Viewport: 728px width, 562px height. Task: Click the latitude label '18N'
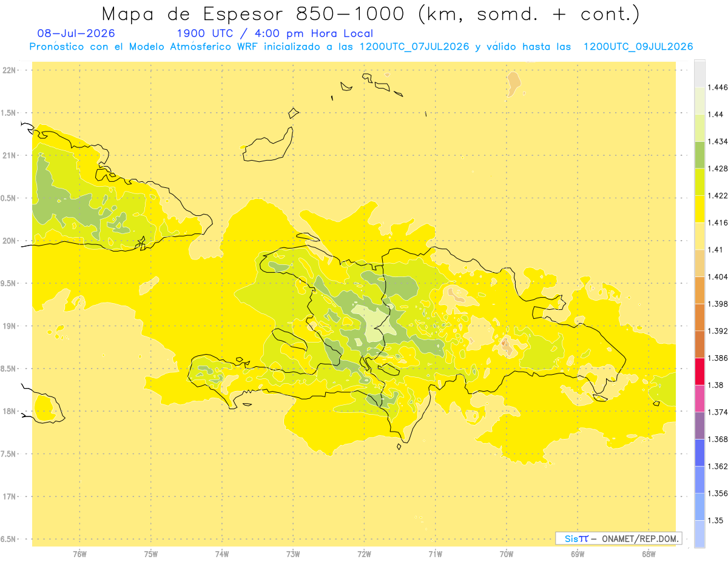click(x=8, y=411)
